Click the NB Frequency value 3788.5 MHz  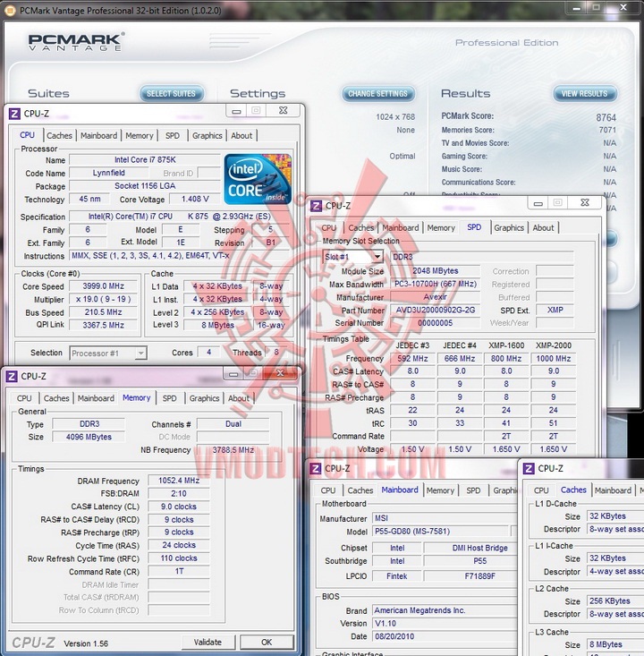(233, 450)
